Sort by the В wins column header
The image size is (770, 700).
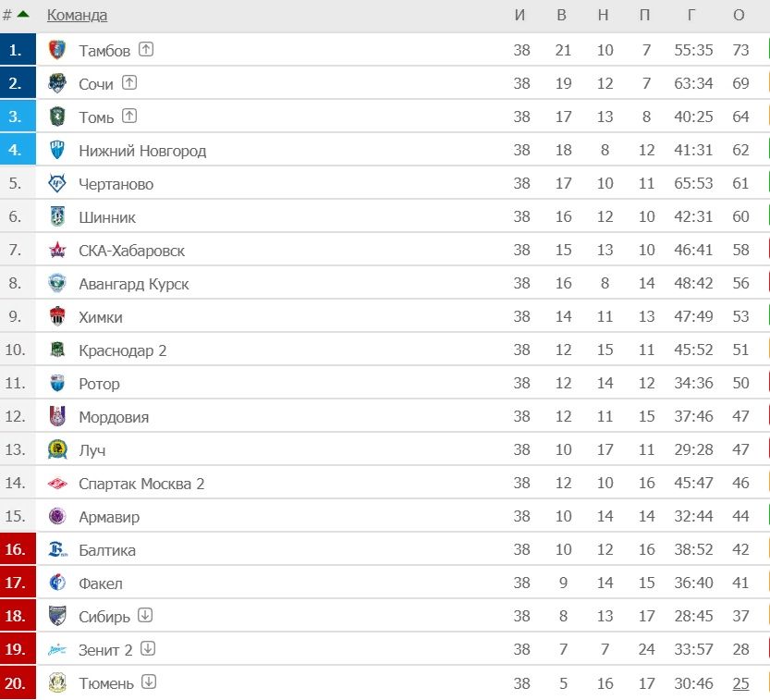coord(562,15)
